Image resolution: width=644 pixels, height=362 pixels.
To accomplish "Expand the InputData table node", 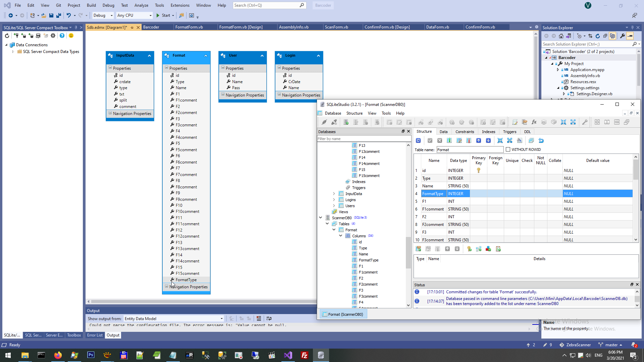I will tap(334, 194).
